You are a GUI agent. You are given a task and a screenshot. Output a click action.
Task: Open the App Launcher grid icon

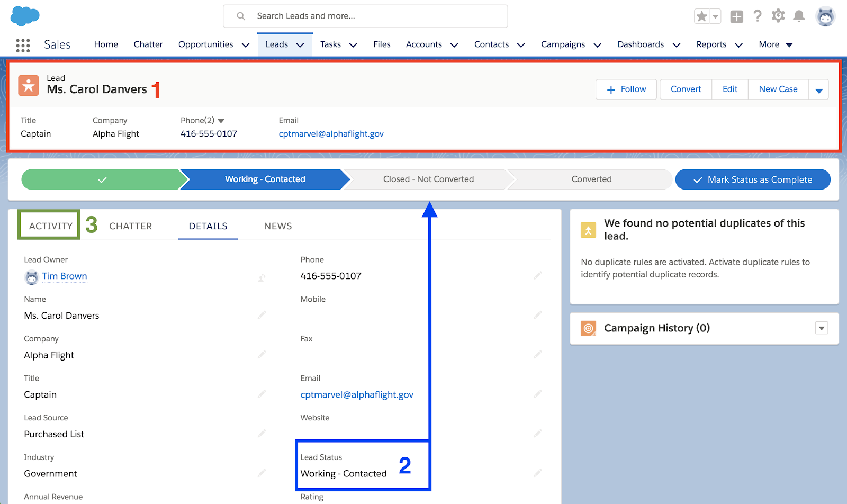(x=23, y=46)
